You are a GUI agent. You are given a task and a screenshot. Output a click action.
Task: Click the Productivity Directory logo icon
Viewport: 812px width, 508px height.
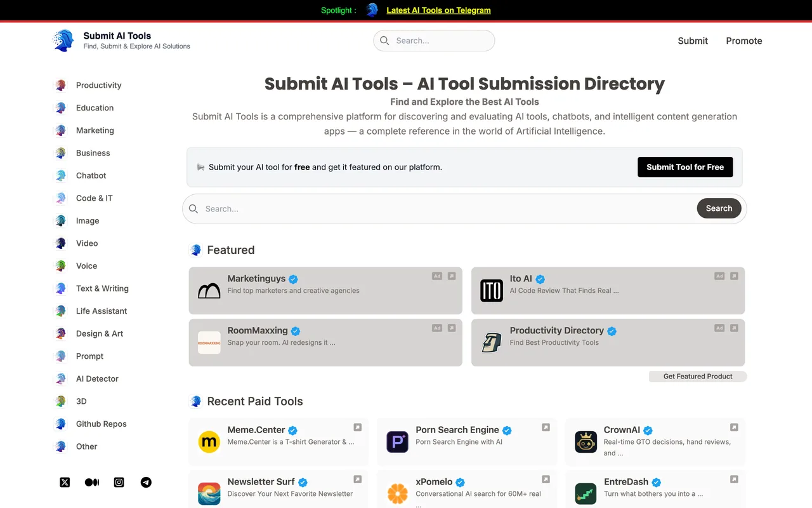click(492, 343)
